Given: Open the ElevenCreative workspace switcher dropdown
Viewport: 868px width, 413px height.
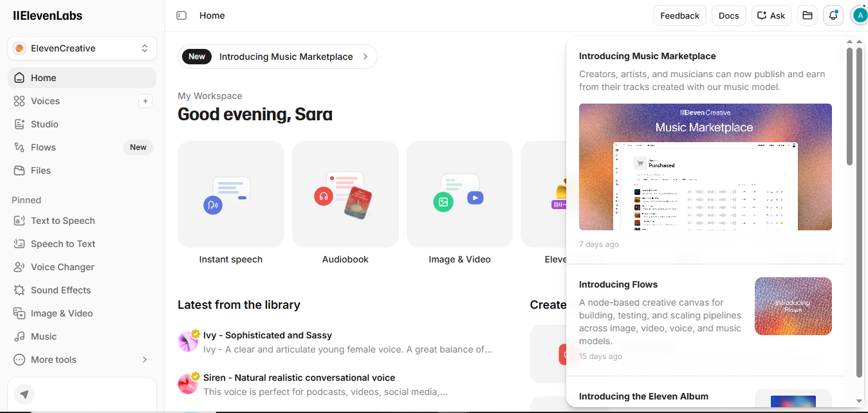Looking at the screenshot, I should pyautogui.click(x=82, y=48).
